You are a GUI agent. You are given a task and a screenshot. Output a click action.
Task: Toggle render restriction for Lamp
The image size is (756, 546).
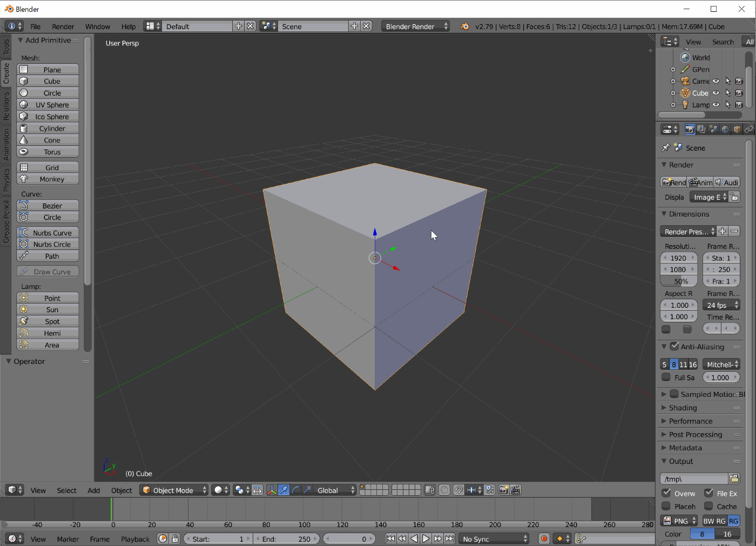coord(739,105)
